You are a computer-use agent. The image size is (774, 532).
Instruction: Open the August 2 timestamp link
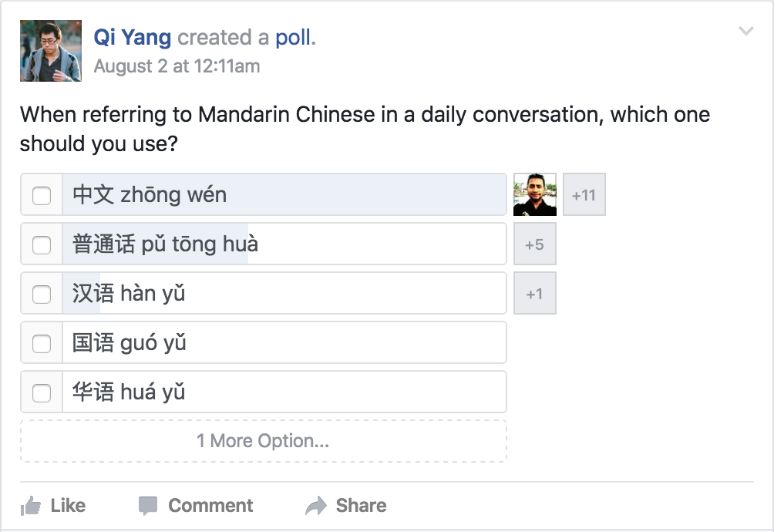point(177,66)
